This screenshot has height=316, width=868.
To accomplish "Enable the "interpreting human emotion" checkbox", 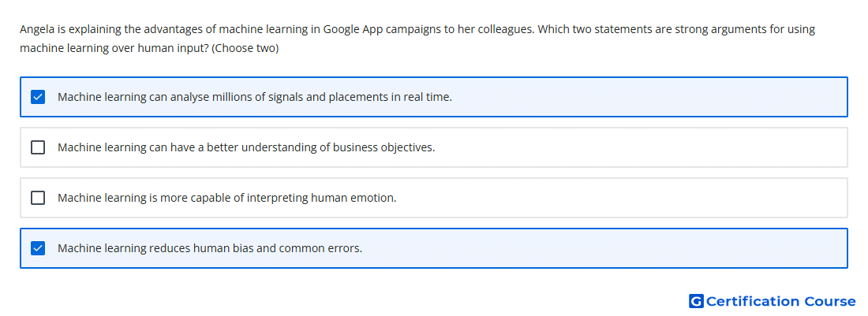I will 38,198.
